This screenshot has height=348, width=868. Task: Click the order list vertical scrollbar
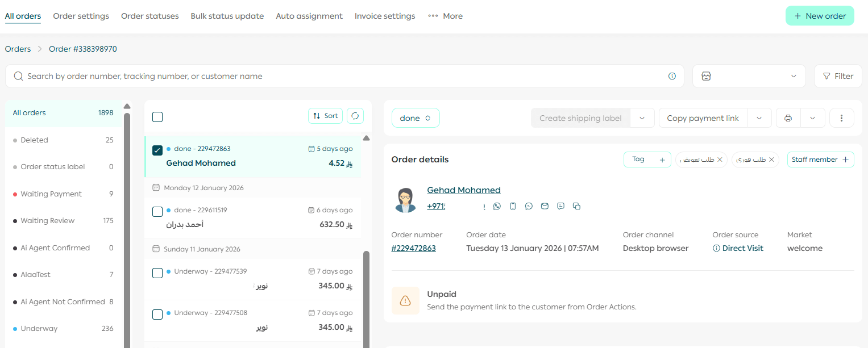point(366,295)
